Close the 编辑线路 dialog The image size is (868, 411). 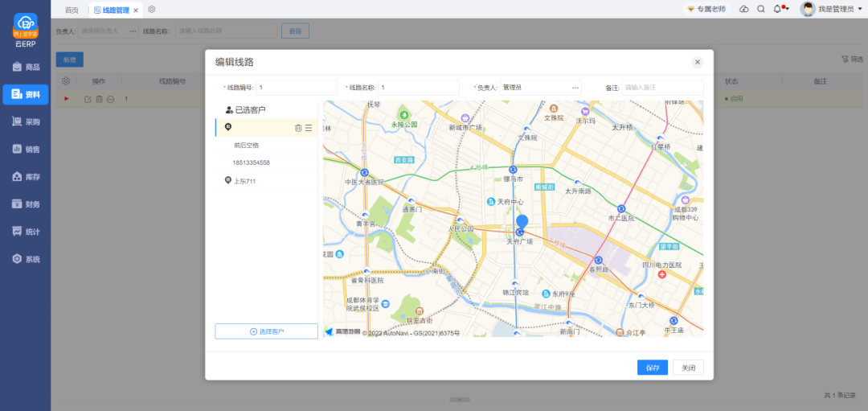click(698, 62)
